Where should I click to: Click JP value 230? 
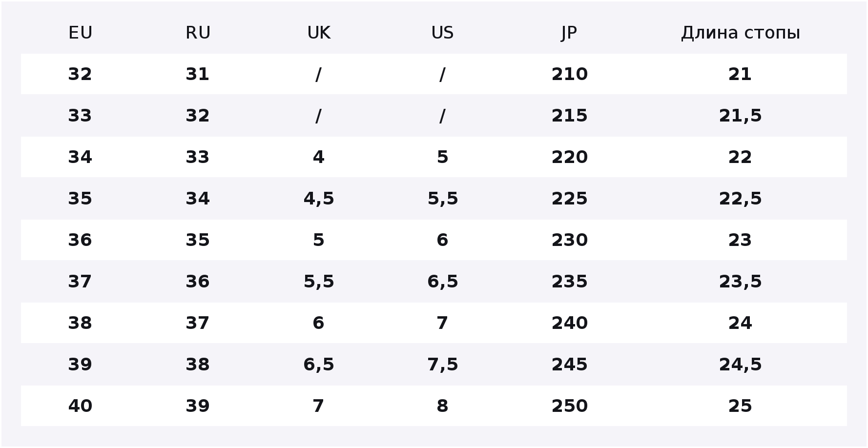click(x=569, y=240)
